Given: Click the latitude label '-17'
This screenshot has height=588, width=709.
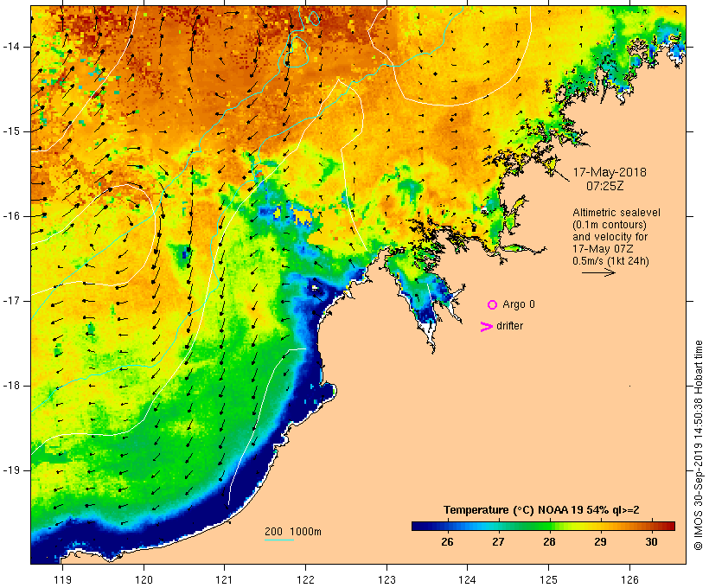Looking at the screenshot, I should (x=11, y=301).
